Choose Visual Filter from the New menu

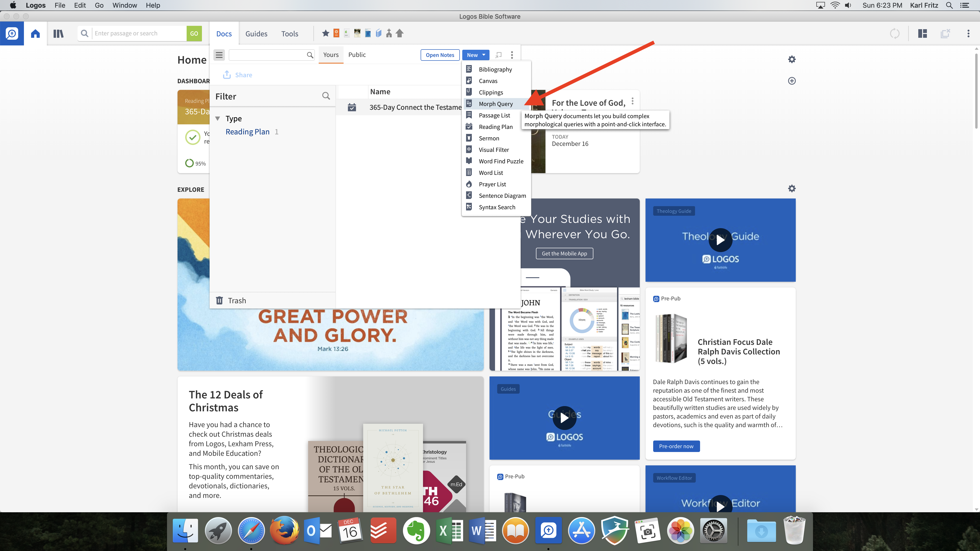pyautogui.click(x=496, y=150)
